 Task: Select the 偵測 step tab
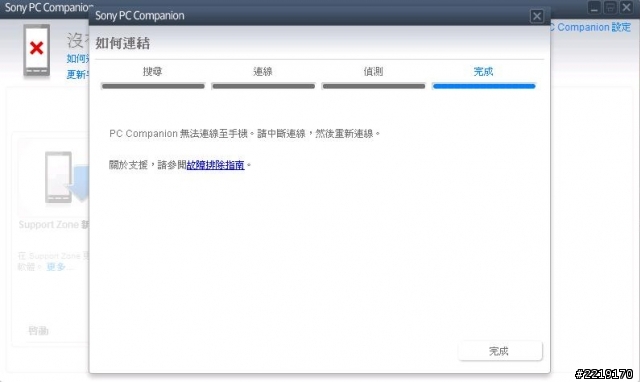[373, 72]
